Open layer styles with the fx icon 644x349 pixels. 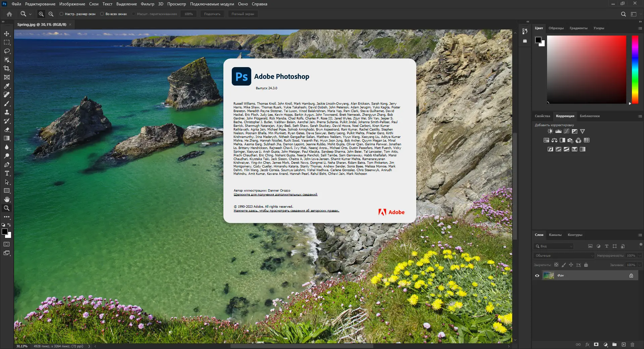[587, 345]
